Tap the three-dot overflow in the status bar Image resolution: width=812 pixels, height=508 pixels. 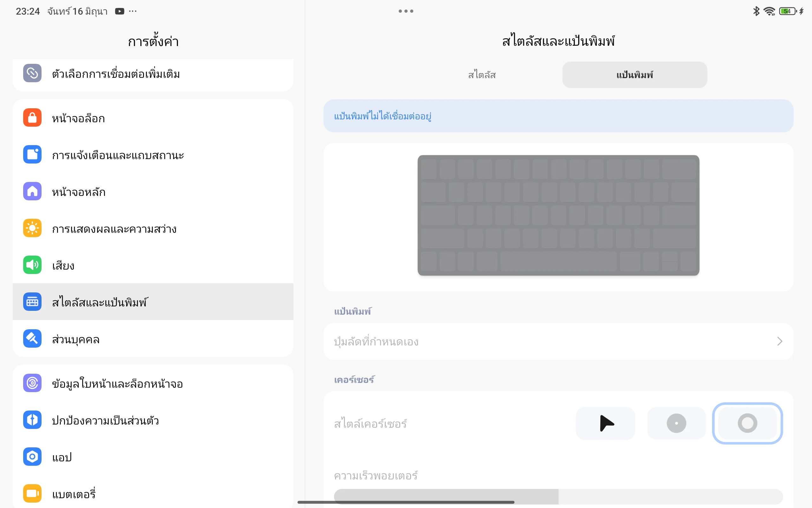coord(133,11)
